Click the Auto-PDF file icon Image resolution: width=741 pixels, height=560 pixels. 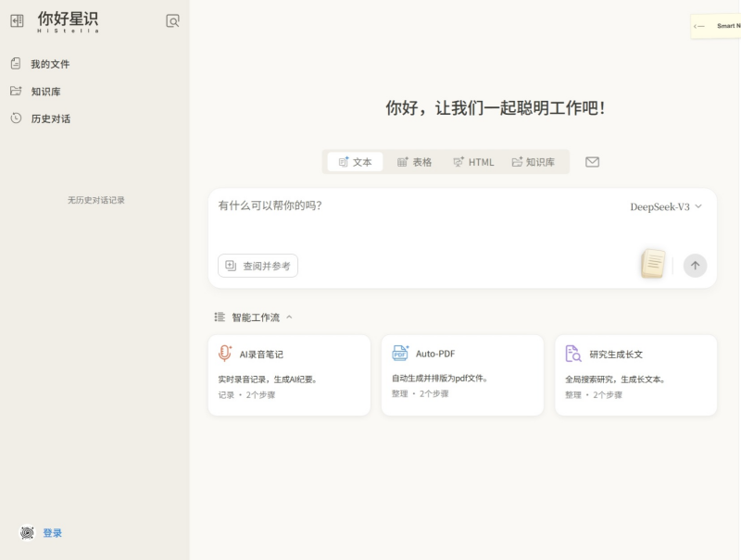coord(400,354)
